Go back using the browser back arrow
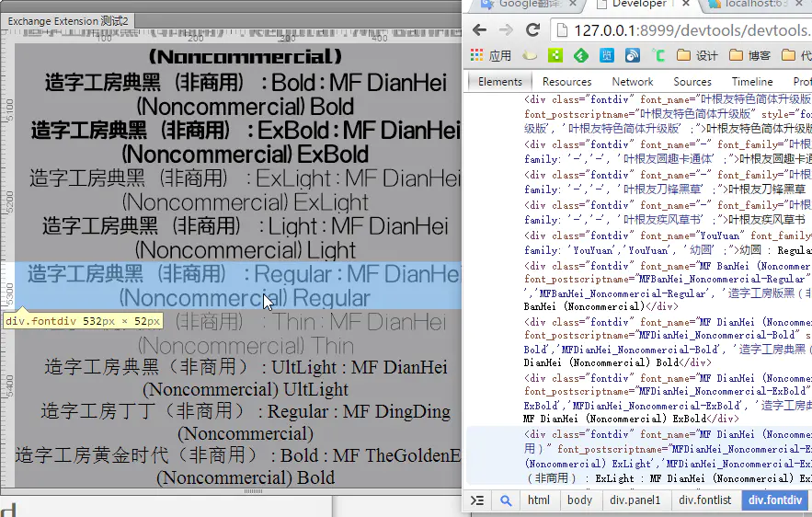The width and height of the screenshot is (812, 517). [479, 30]
